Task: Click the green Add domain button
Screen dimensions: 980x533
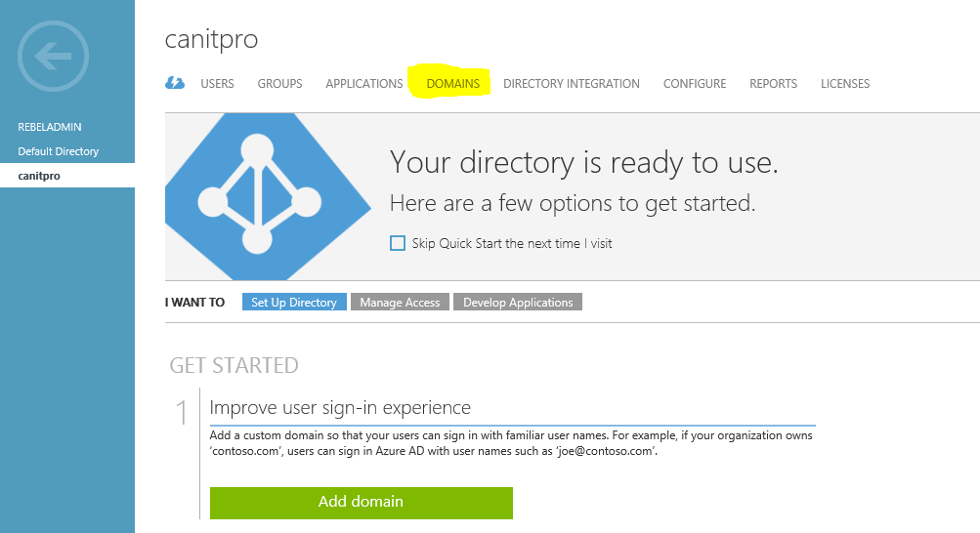Action: click(362, 503)
